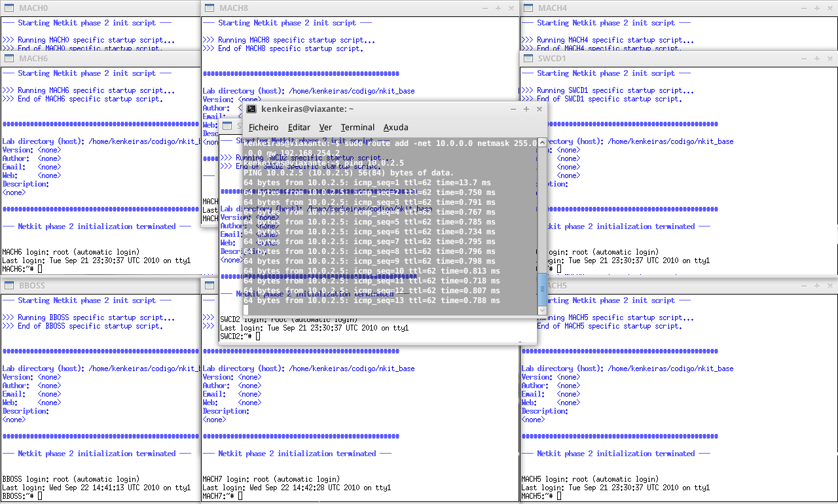Click the icmp_seq=13 ping reply line
838x504 pixels.
tap(372, 300)
